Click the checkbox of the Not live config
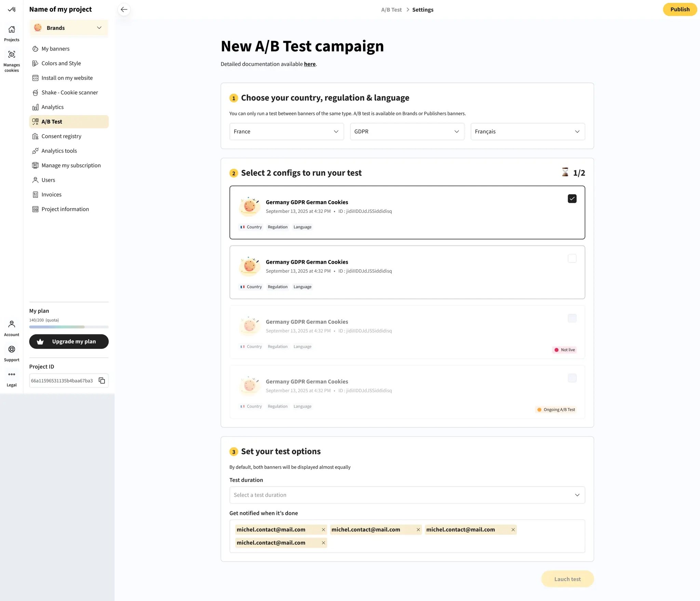 point(572,318)
